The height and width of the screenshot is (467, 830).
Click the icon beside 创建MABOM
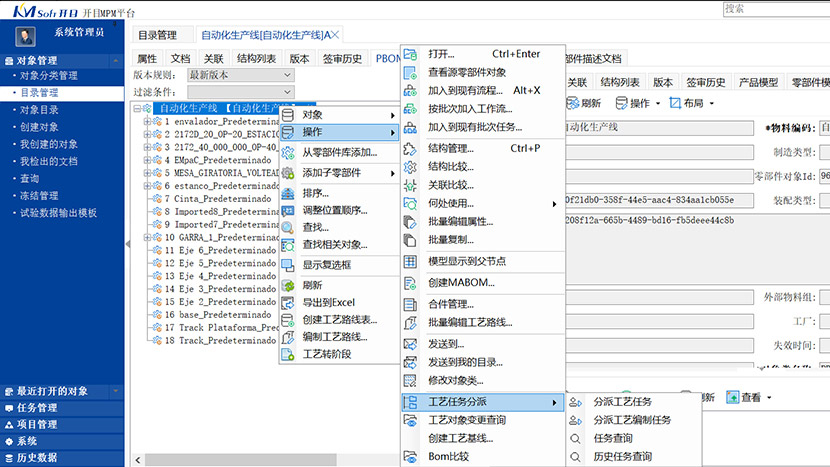tap(409, 283)
